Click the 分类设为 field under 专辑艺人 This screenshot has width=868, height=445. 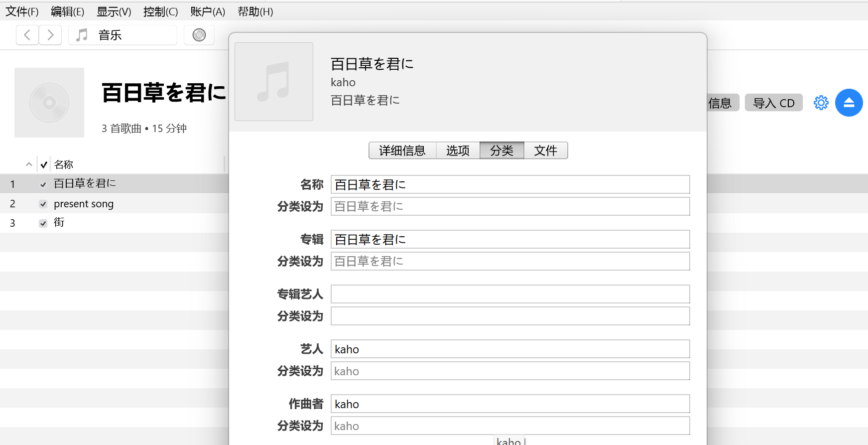point(510,316)
